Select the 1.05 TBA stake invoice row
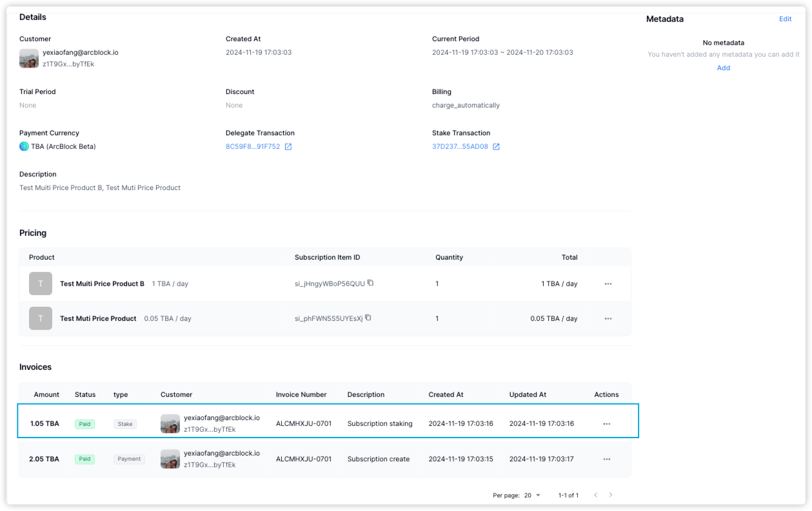 coord(328,423)
